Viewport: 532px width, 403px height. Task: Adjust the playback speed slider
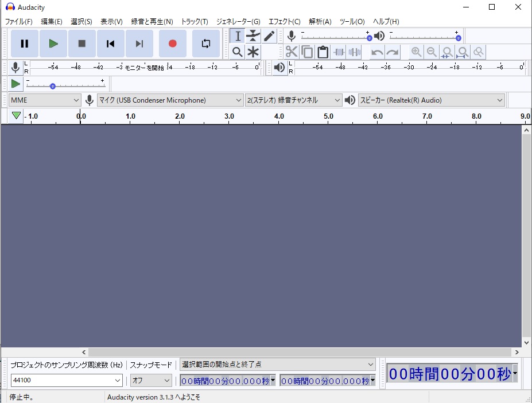tap(66, 84)
